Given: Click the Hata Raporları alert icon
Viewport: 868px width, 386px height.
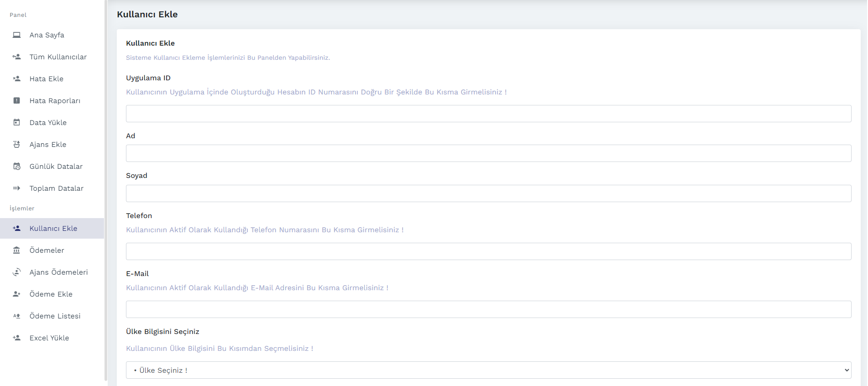Looking at the screenshot, I should coord(17,101).
